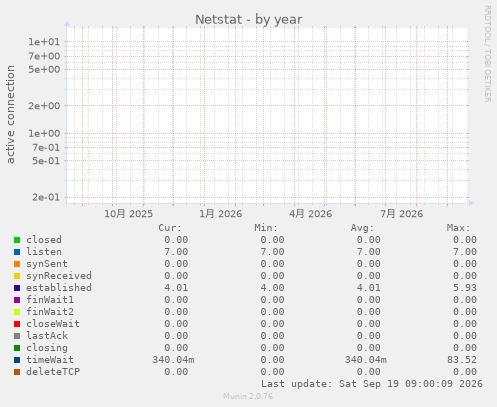Click the established Cur value 4.01
The height and width of the screenshot is (407, 497).
(x=176, y=288)
